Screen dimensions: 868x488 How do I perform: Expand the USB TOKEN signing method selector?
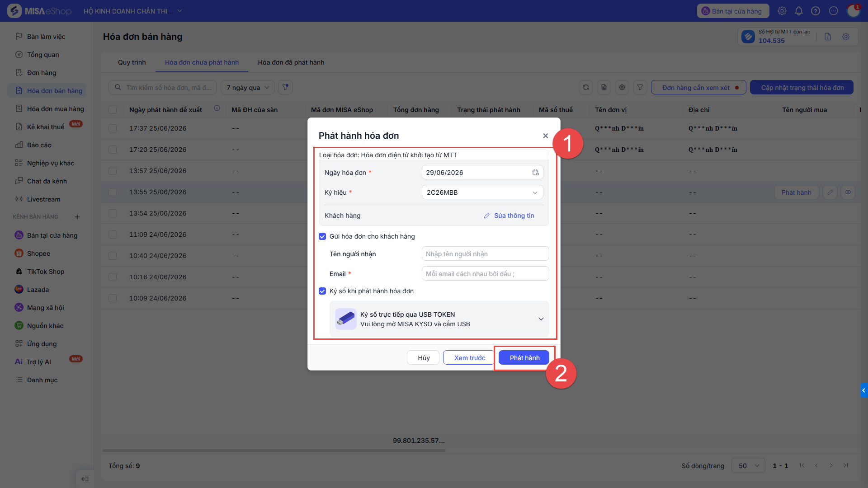[439, 319]
